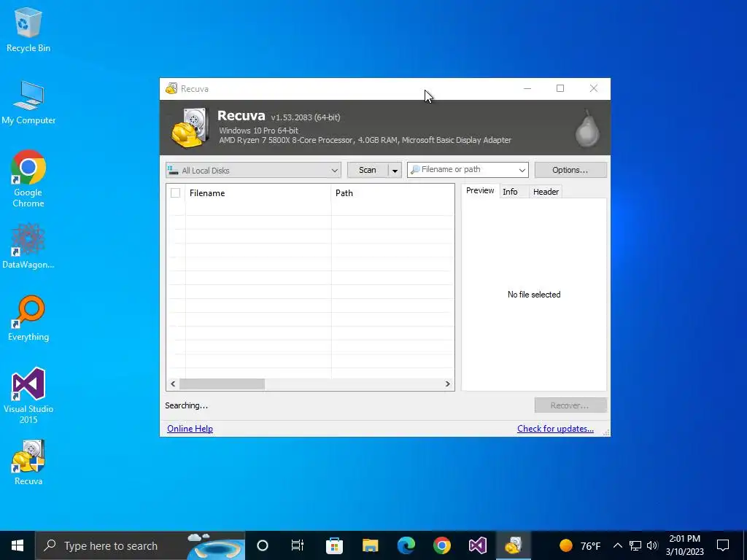Click the Cortana circle taskbar icon
747x560 pixels.
(263, 545)
